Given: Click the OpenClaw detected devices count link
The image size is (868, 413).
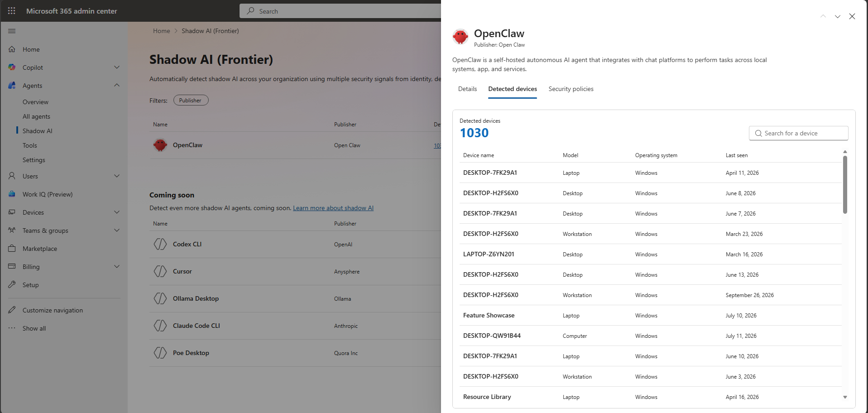Looking at the screenshot, I should click(x=437, y=145).
